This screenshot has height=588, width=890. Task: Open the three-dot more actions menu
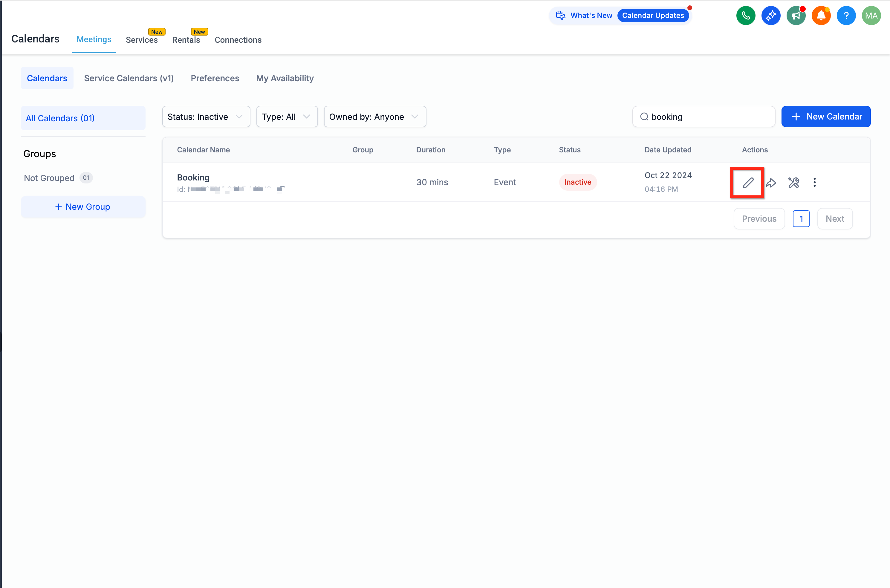point(814,183)
